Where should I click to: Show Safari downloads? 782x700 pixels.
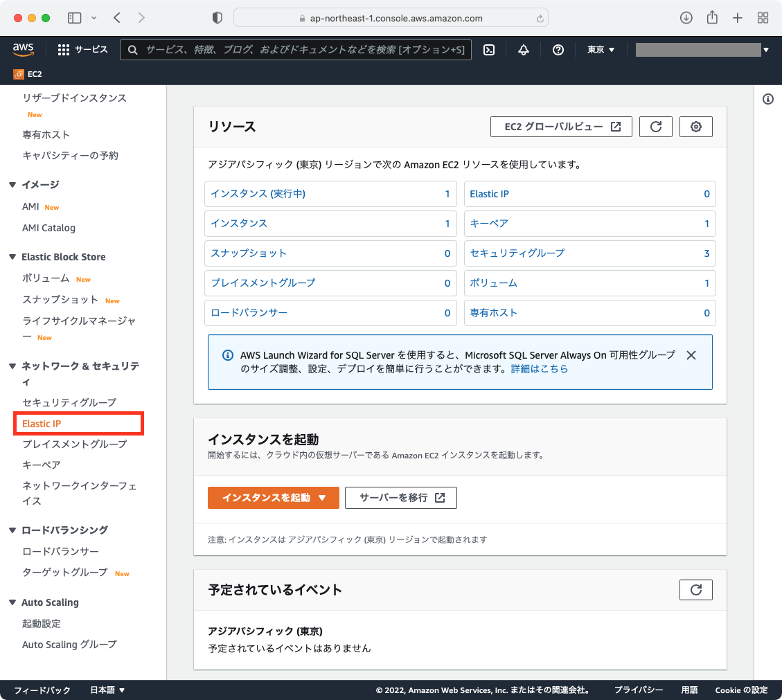(686, 18)
